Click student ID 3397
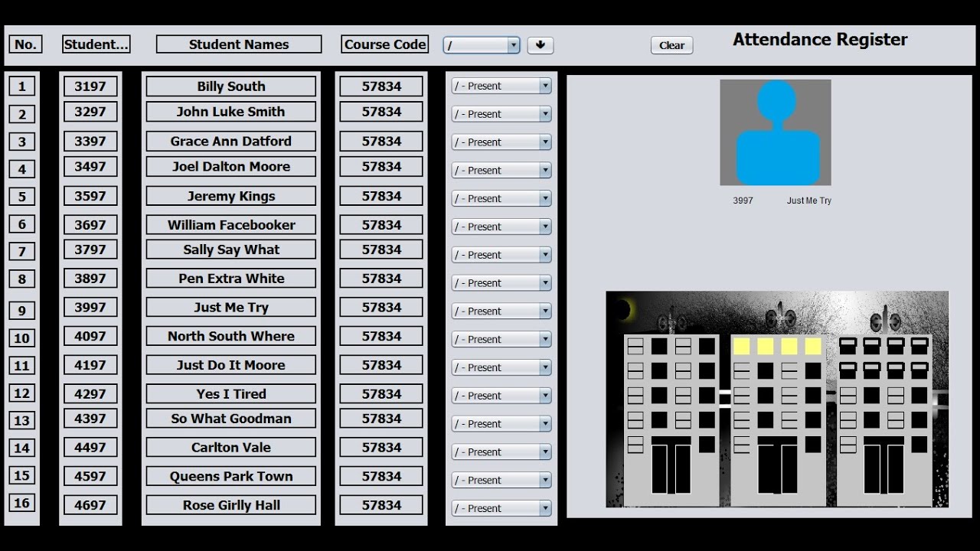Viewport: 980px width, 551px height. 90,142
